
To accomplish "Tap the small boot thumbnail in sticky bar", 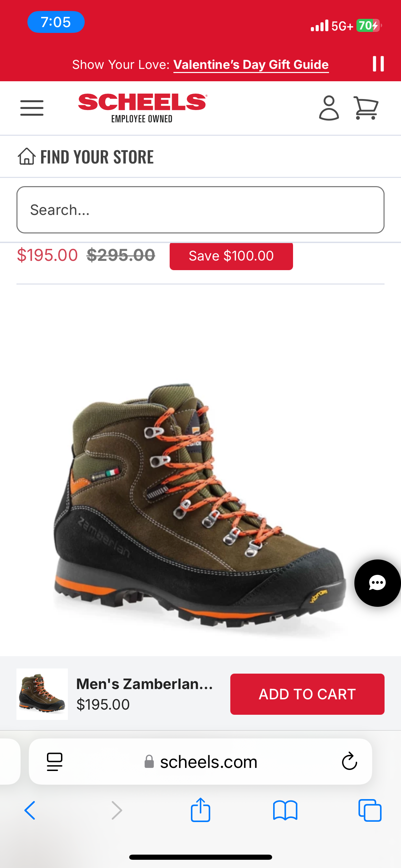I will pos(42,694).
